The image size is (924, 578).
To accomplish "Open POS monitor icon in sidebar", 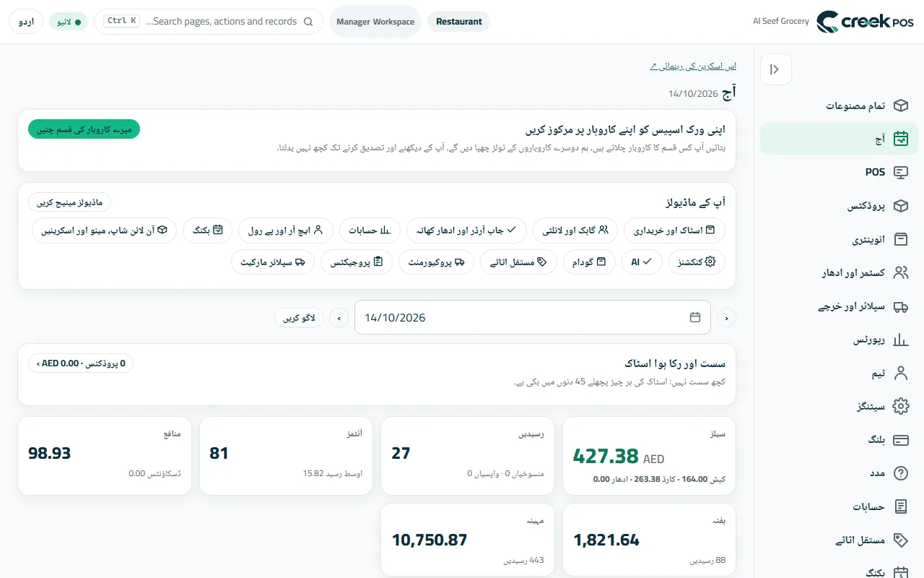I will tap(900, 172).
